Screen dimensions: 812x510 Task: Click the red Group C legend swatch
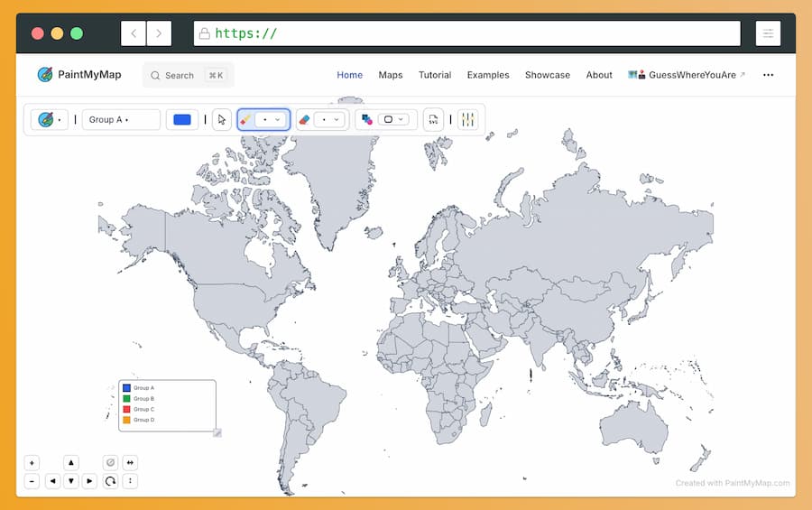tap(126, 409)
